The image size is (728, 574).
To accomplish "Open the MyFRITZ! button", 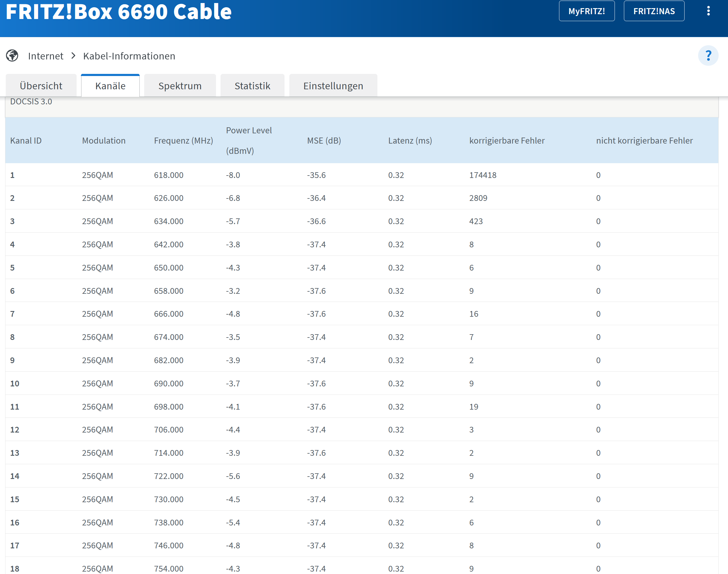I will 587,11.
